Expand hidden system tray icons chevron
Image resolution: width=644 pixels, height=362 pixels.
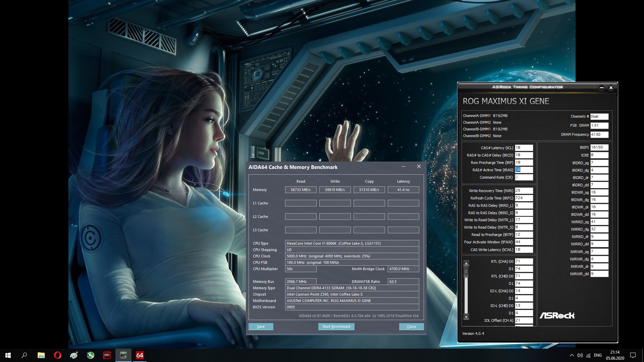pyautogui.click(x=572, y=355)
